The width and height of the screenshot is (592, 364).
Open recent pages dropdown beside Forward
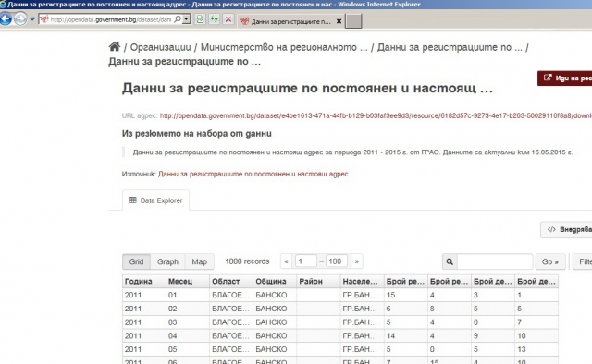click(x=32, y=18)
